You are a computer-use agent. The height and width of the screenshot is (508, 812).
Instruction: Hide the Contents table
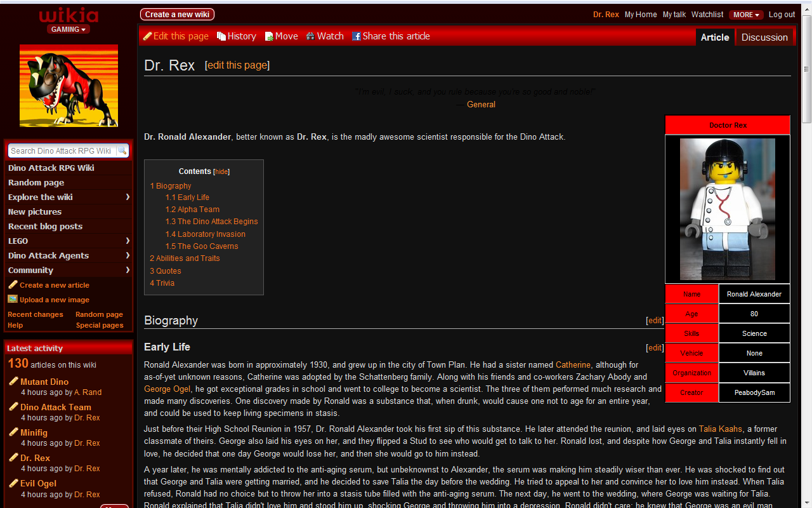pyautogui.click(x=221, y=171)
